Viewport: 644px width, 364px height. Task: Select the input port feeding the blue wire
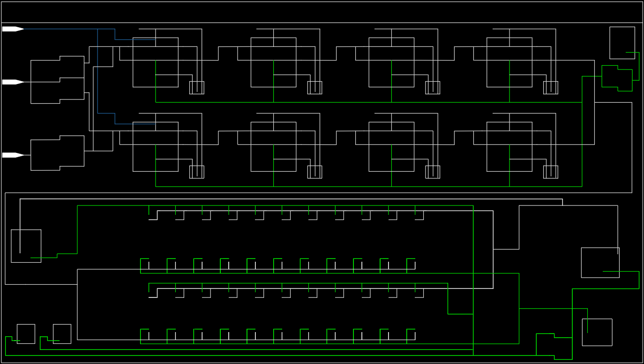click(x=13, y=29)
